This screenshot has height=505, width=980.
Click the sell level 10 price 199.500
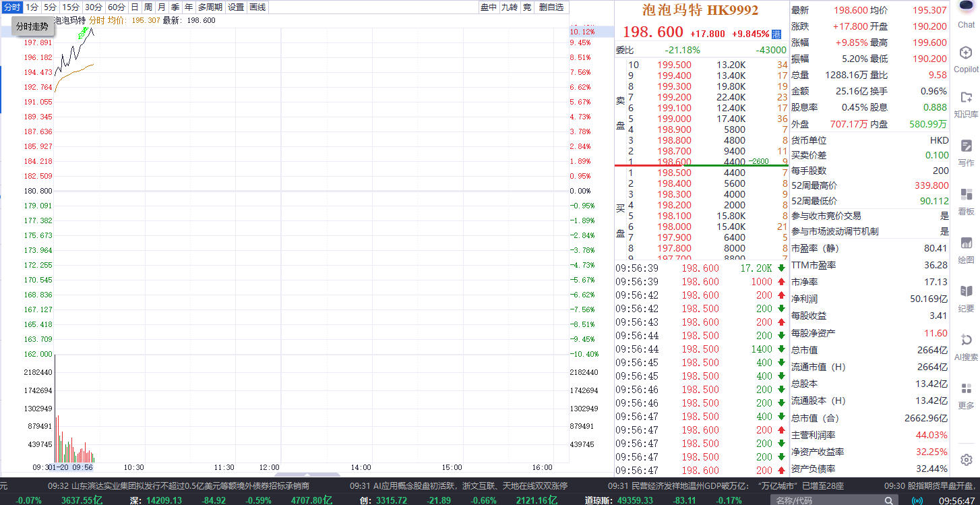coord(673,65)
